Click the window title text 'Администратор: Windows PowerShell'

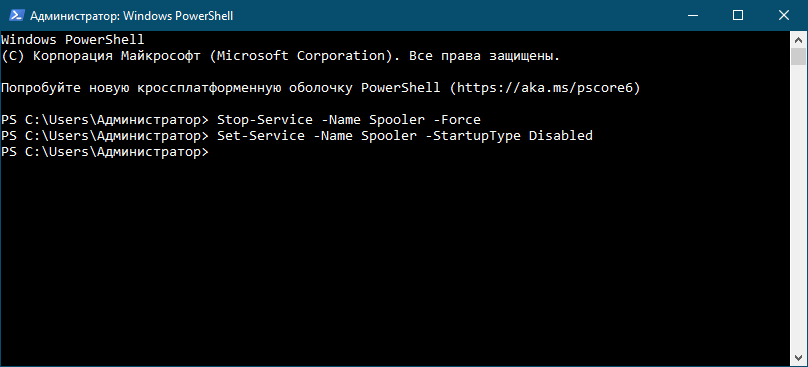(x=131, y=16)
